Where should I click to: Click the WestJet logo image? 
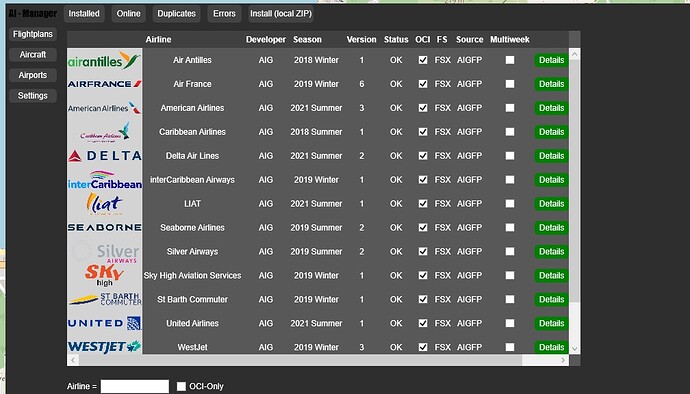coord(104,347)
